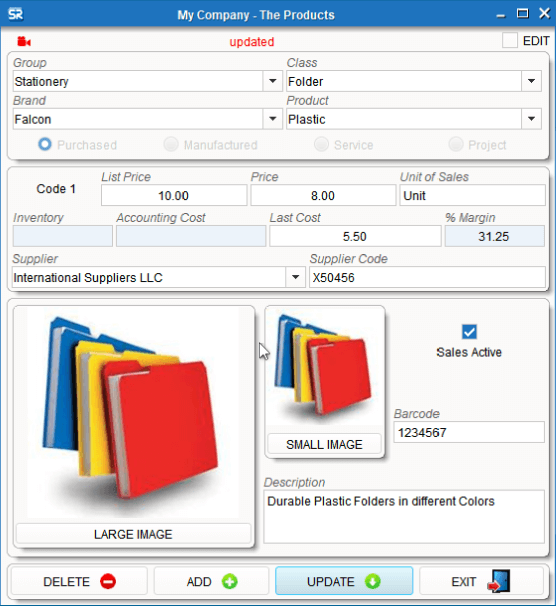This screenshot has width=556, height=606.
Task: Uncheck the Sales Active checkbox
Action: coord(469,332)
